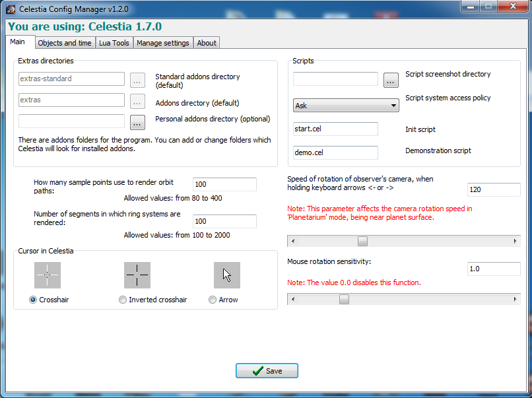Click the camera rotation speed value field
532x398 pixels.
[494, 189]
